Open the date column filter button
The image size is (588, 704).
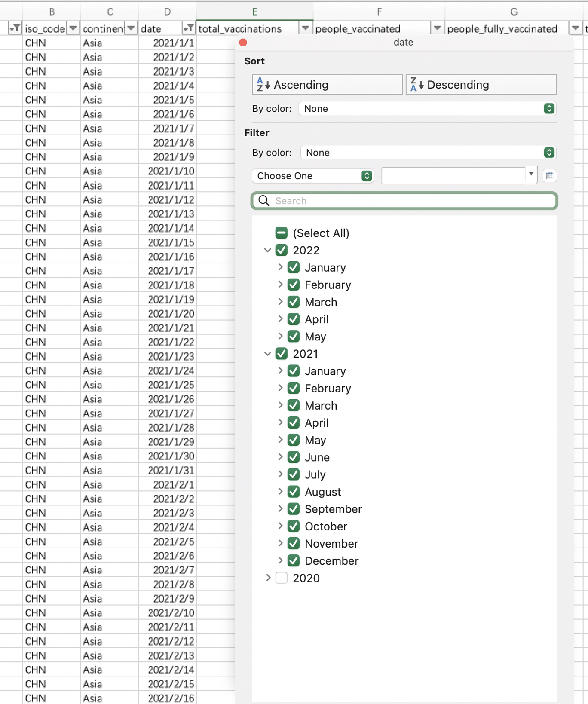pyautogui.click(x=188, y=28)
